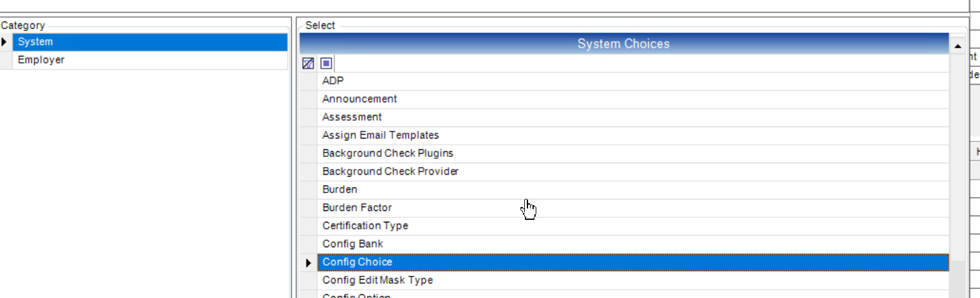980x298 pixels.
Task: Select the System category
Action: coord(150,42)
